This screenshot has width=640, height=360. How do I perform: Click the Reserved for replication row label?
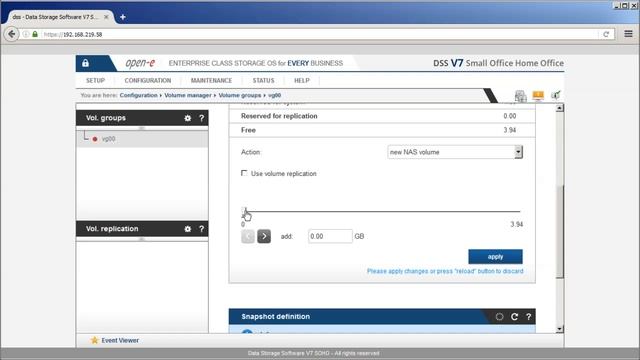[x=279, y=116]
